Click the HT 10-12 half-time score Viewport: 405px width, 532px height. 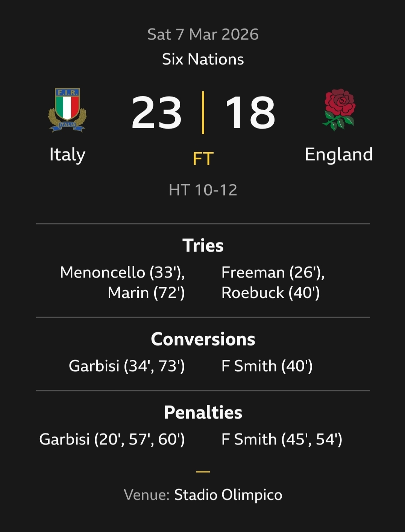203,190
